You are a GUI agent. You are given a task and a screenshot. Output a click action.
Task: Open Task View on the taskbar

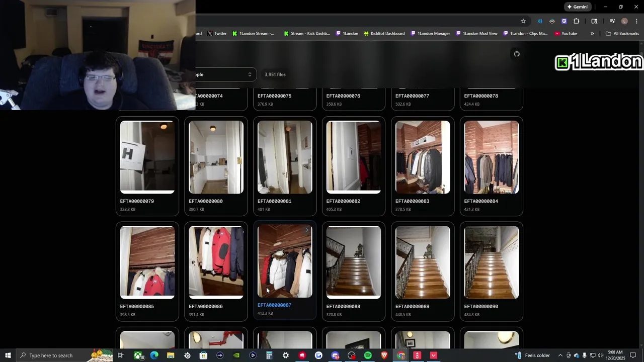pyautogui.click(x=121, y=355)
